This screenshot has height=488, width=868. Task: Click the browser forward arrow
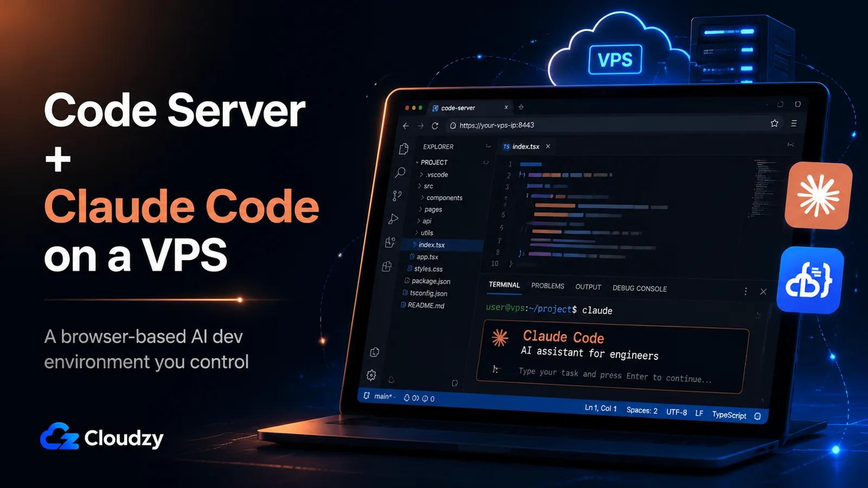point(420,126)
